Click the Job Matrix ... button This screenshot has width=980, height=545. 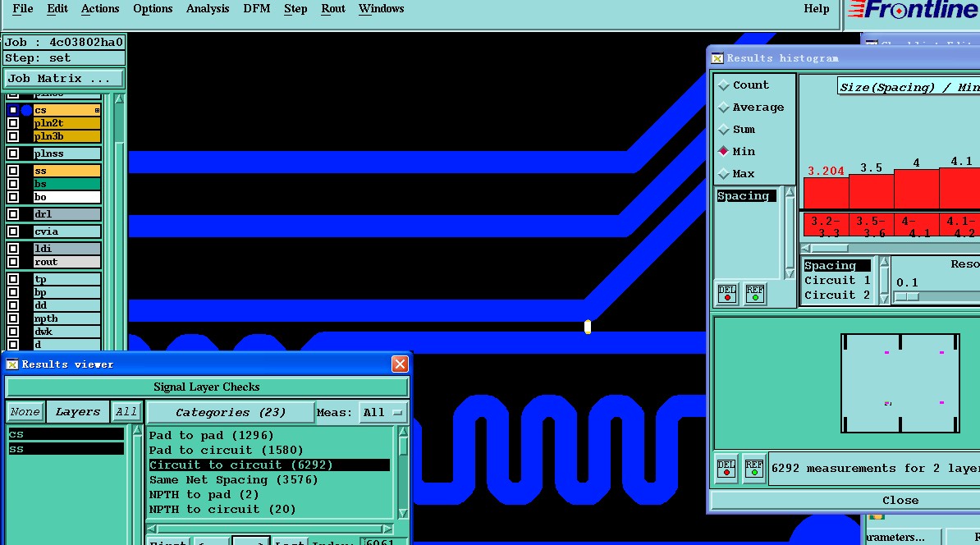click(x=64, y=78)
